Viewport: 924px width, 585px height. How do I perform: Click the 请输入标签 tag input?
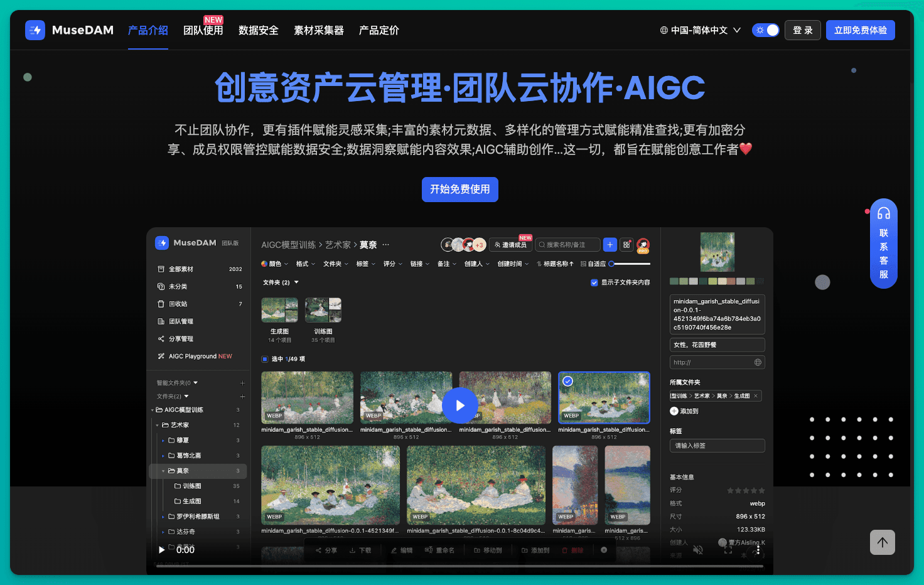[x=717, y=446]
